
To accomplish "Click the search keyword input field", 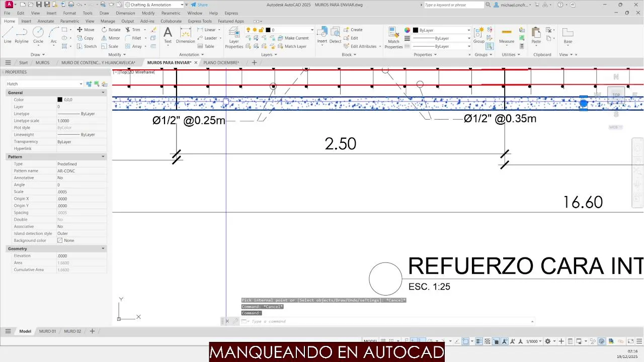I will coord(454,5).
